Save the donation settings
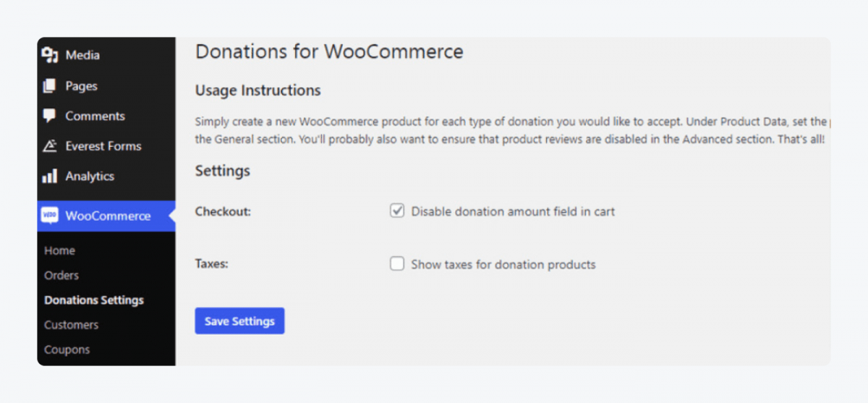 (x=239, y=321)
